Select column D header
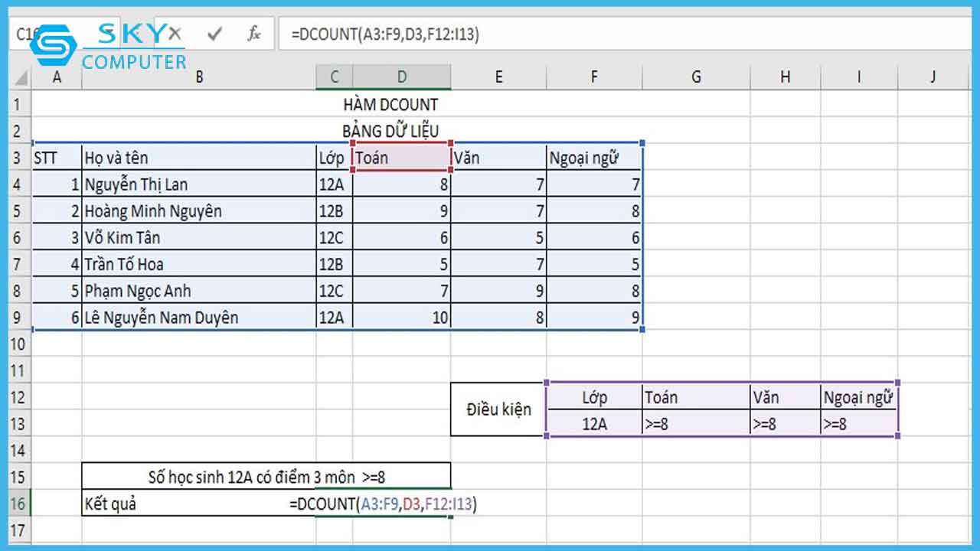The image size is (980, 551). point(402,77)
